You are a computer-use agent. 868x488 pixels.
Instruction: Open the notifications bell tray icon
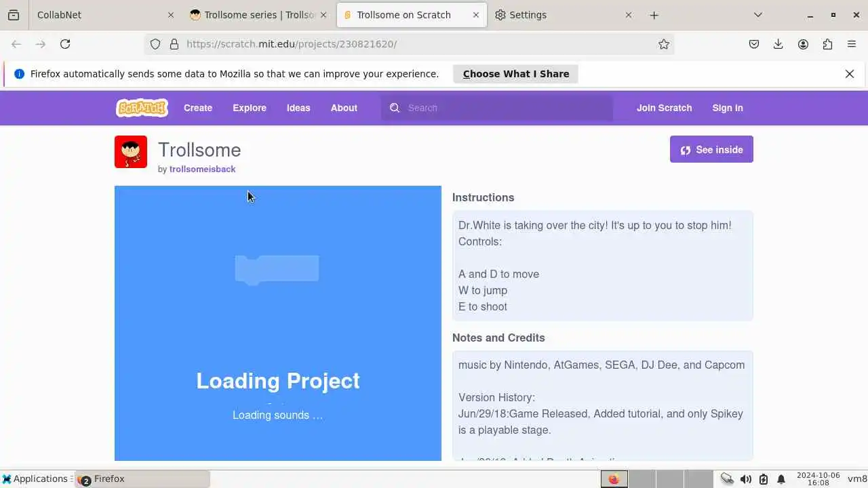781,479
